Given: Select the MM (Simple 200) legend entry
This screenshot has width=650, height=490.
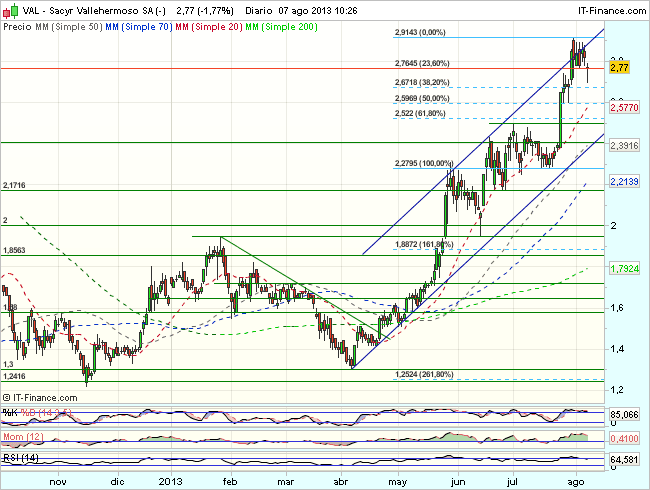Looking at the screenshot, I should (282, 28).
